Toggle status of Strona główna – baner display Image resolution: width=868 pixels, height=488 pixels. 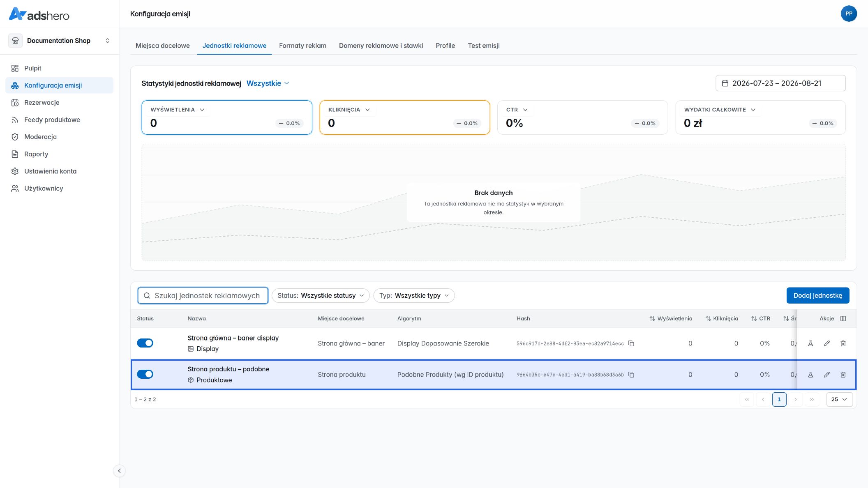point(145,343)
